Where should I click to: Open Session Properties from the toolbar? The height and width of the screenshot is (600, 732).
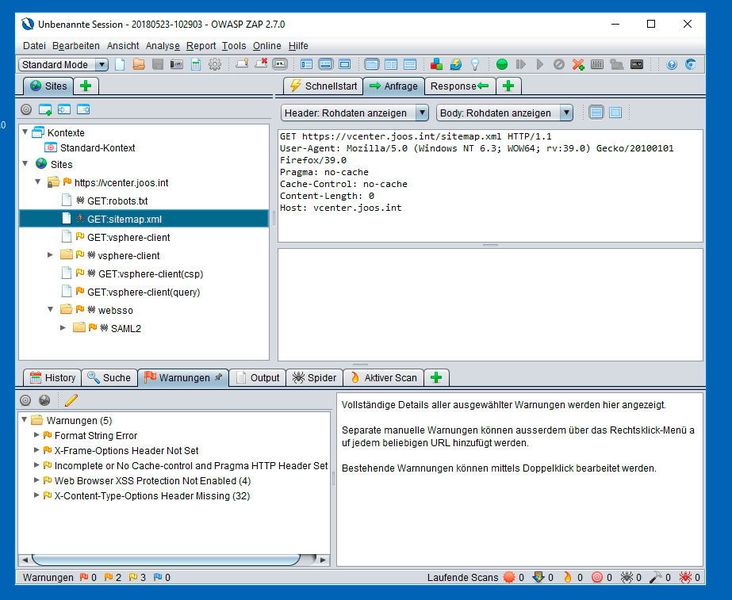pos(196,64)
